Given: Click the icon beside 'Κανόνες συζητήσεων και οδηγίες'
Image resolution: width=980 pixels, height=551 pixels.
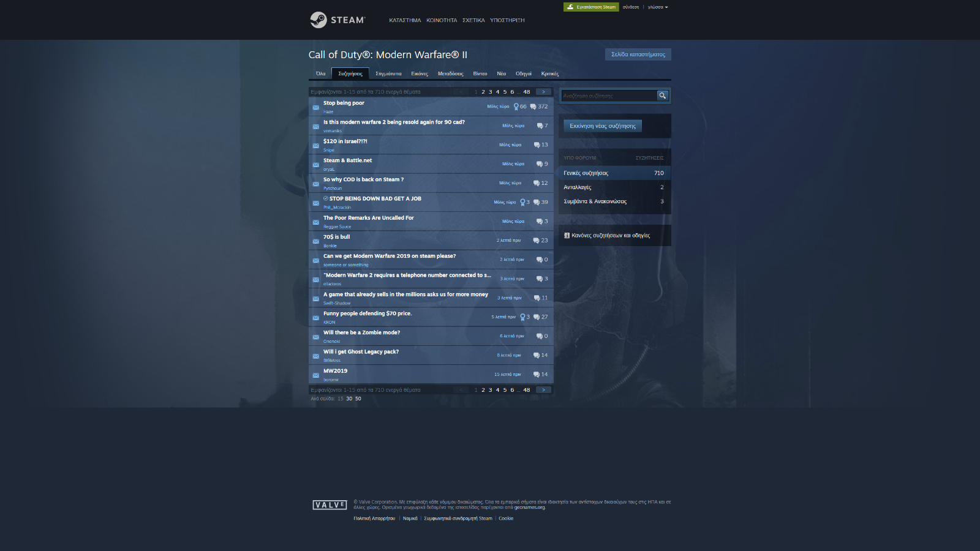Looking at the screenshot, I should 567,235.
